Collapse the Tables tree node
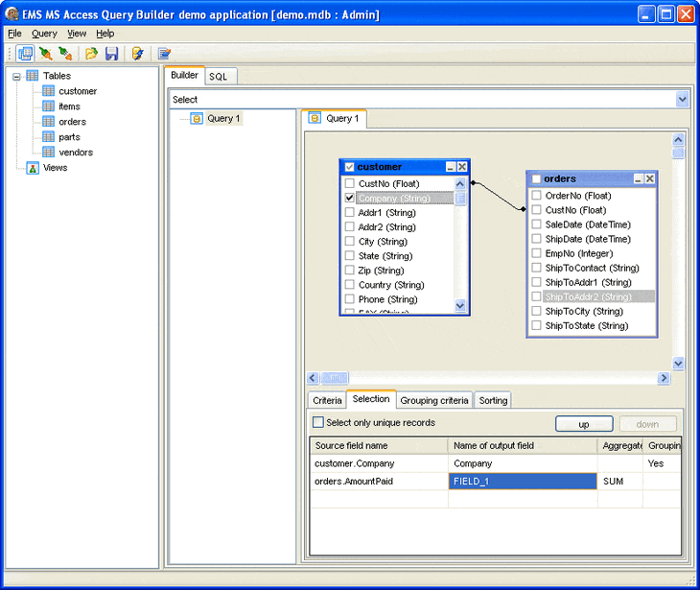Image resolution: width=700 pixels, height=590 pixels. pyautogui.click(x=16, y=77)
